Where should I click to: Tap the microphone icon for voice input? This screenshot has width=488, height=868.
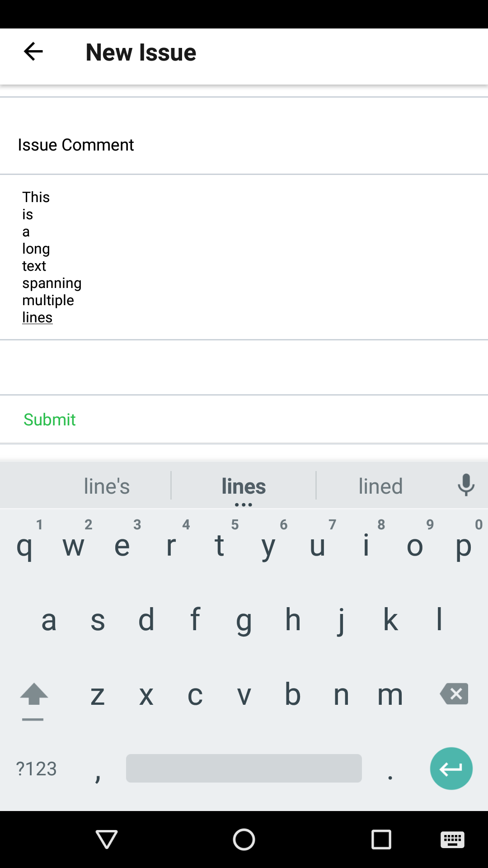coord(466,485)
